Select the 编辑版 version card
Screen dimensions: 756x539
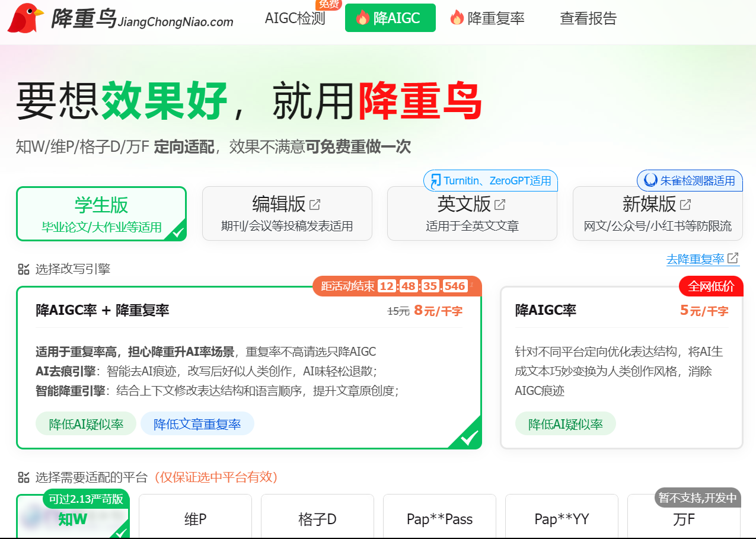[x=287, y=213]
